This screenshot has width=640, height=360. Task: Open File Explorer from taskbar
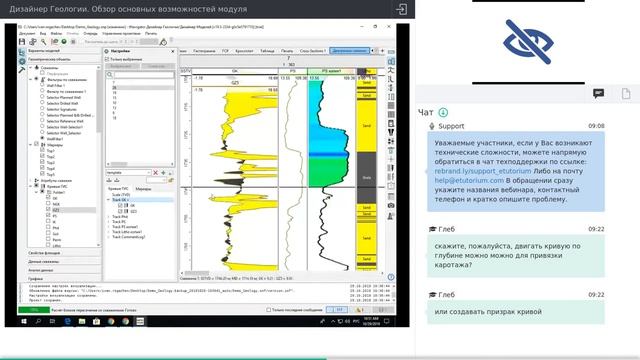82,321
